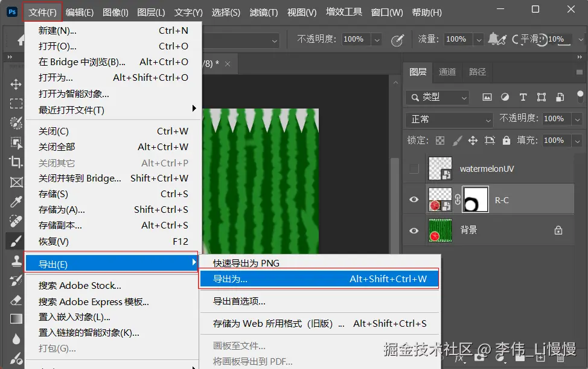The width and height of the screenshot is (588, 369).
Task: Select the Quick Selection tool
Action: tap(16, 123)
